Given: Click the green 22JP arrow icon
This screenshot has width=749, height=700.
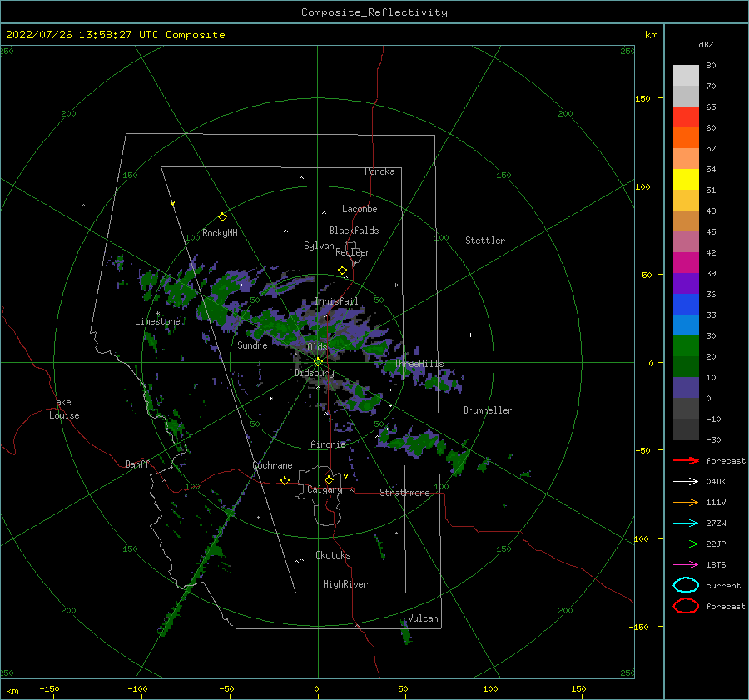Looking at the screenshot, I should click(686, 544).
